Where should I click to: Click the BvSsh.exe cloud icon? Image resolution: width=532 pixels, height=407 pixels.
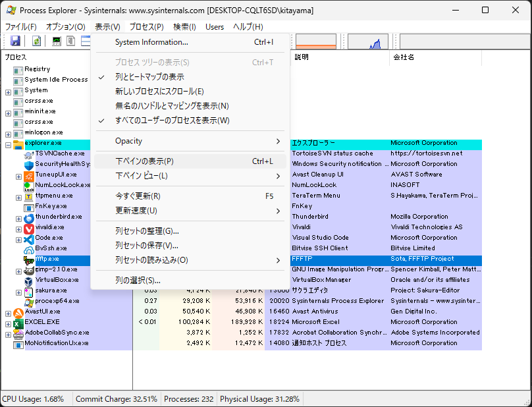[x=29, y=250]
